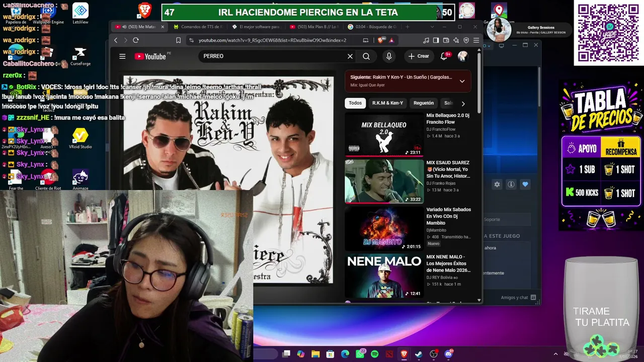
Task: Open MIX ESAUD SUAREZ video title
Action: (x=448, y=169)
